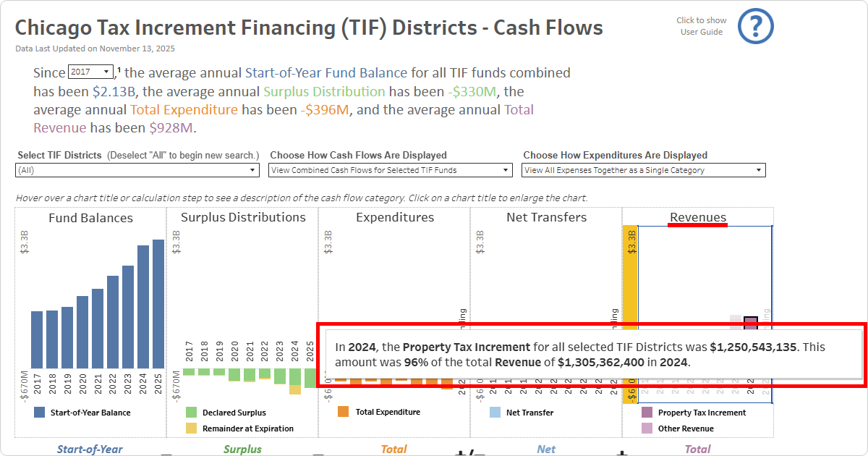
Task: Open the 2017 year selector dropdown
Action: coord(92,72)
